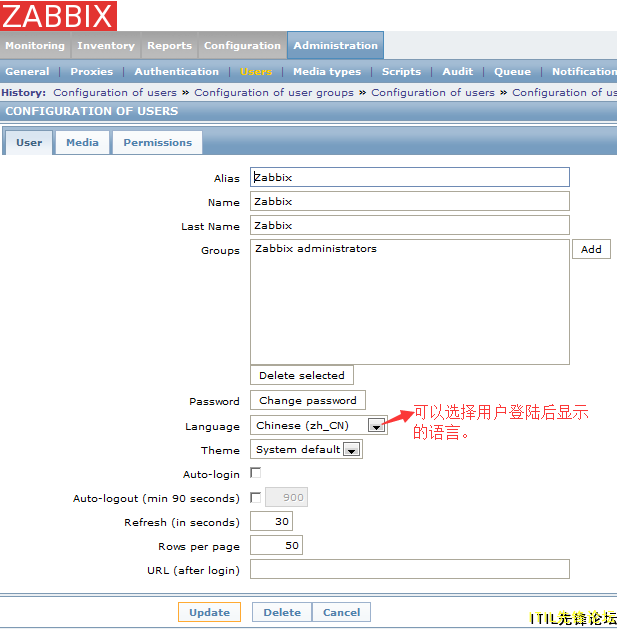Toggle the Auto-login checkbox
The width and height of the screenshot is (617, 629).
(x=256, y=473)
